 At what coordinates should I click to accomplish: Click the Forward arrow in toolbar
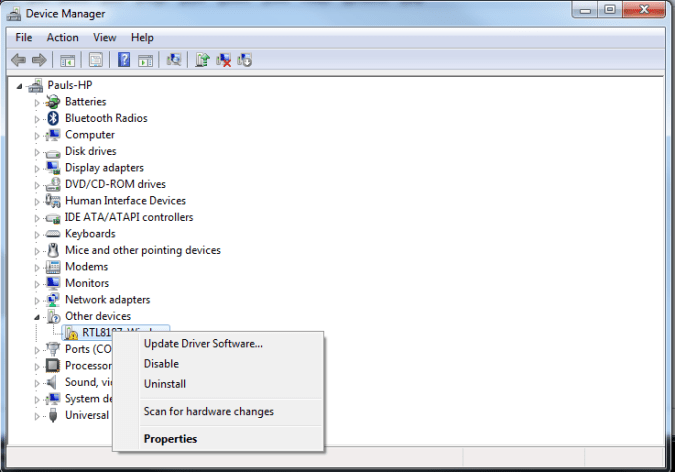pyautogui.click(x=40, y=60)
